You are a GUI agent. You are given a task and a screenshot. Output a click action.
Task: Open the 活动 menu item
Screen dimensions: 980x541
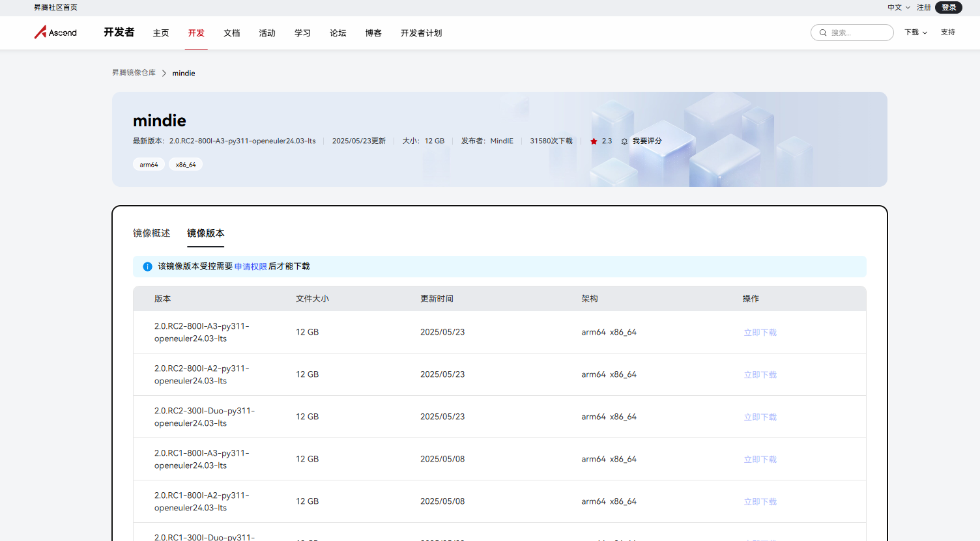click(x=267, y=33)
